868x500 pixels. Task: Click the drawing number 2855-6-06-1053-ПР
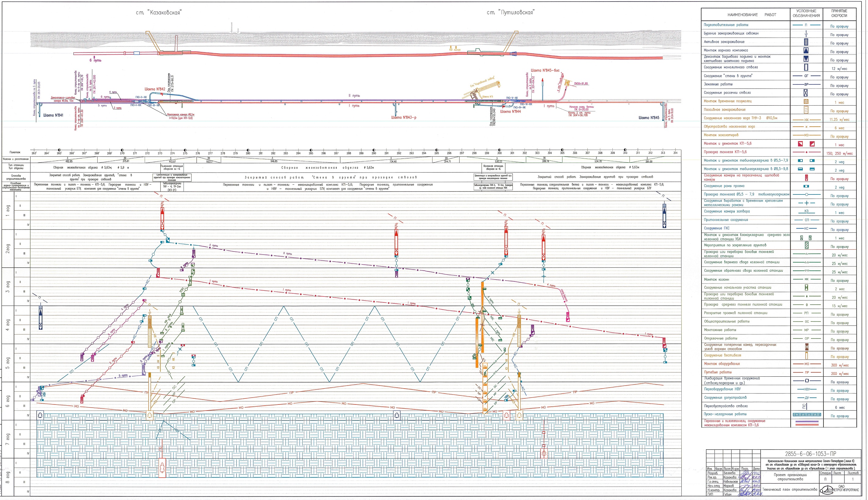click(x=810, y=454)
